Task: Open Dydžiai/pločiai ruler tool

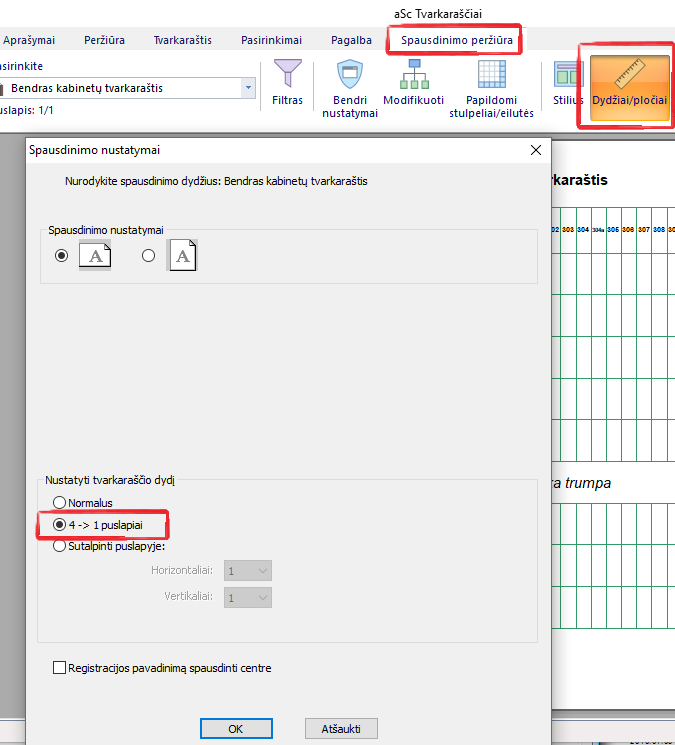Action: click(x=629, y=84)
